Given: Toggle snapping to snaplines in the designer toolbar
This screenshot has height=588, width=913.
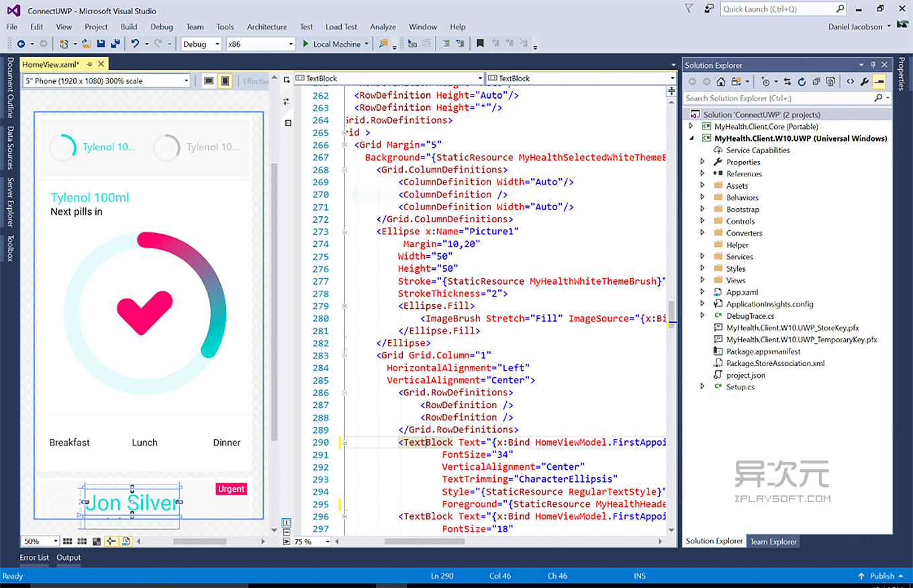Looking at the screenshot, I should [x=110, y=541].
